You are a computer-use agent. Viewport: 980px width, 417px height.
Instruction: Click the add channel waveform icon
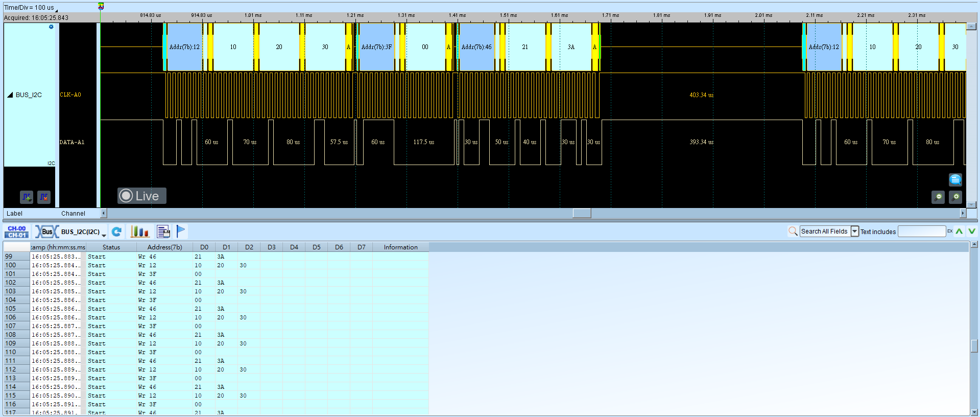coord(27,196)
